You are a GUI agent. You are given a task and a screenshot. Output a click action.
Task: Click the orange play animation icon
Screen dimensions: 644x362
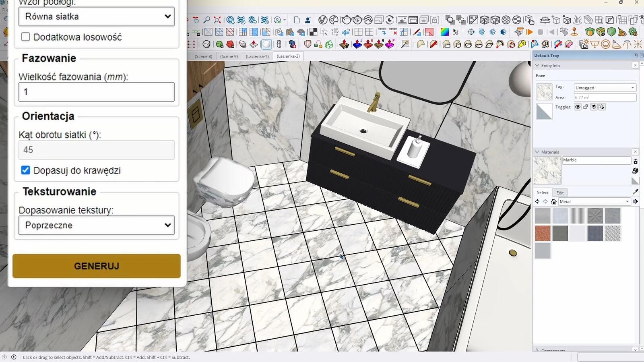click(x=530, y=32)
